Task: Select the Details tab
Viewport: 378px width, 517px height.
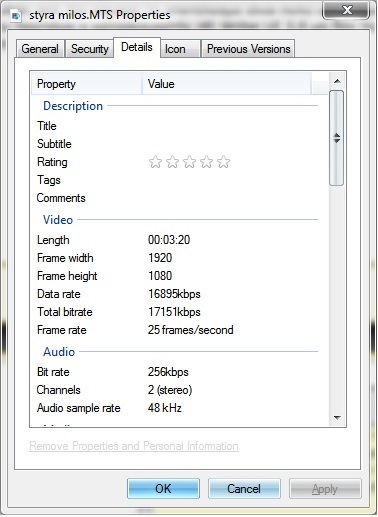Action: point(137,47)
